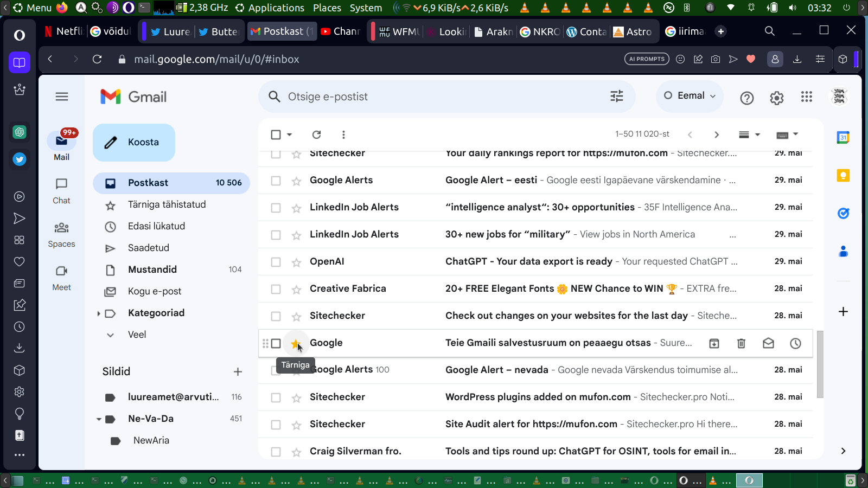Open Google Tasks side panel icon

point(843,214)
